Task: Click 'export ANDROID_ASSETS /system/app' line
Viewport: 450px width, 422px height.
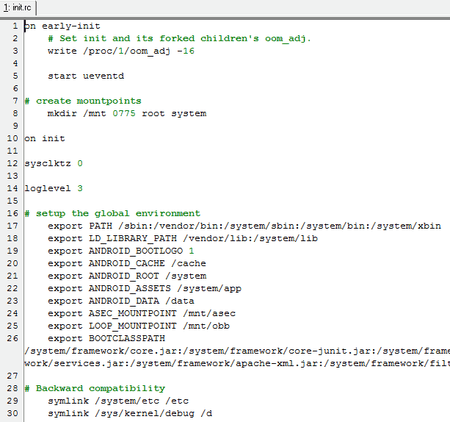Action: (145, 288)
